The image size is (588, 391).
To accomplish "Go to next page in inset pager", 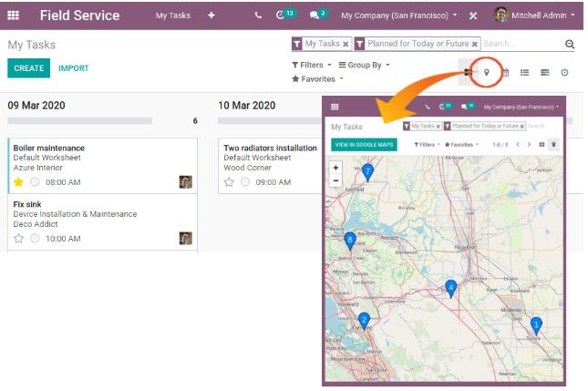I will [x=529, y=145].
